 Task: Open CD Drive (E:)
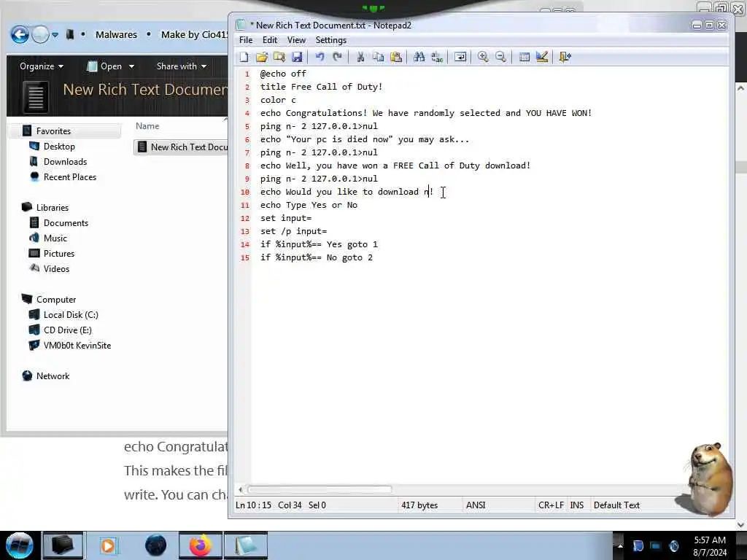68,330
